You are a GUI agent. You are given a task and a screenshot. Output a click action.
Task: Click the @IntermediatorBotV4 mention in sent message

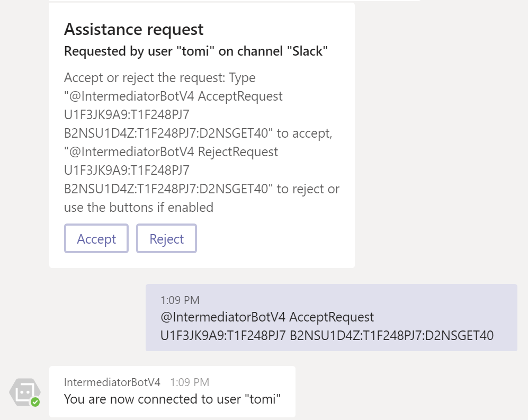pyautogui.click(x=223, y=317)
